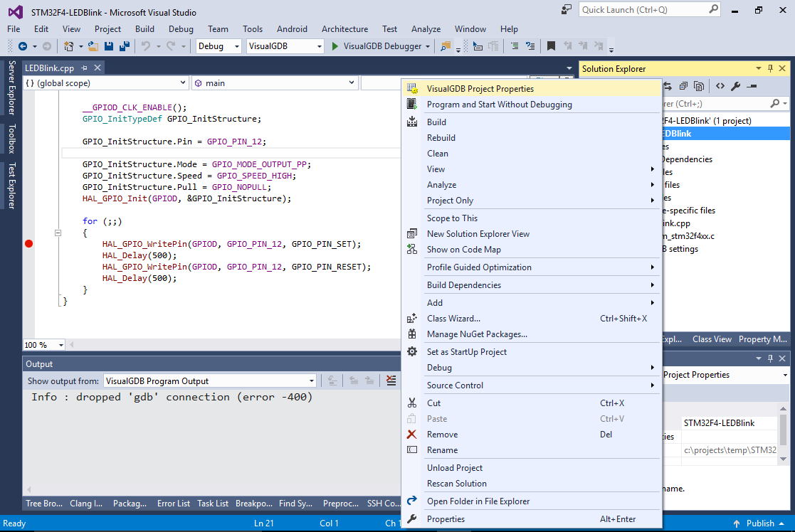Image resolution: width=795 pixels, height=532 pixels.
Task: Click the Redo arrow icon
Action: [x=171, y=46]
